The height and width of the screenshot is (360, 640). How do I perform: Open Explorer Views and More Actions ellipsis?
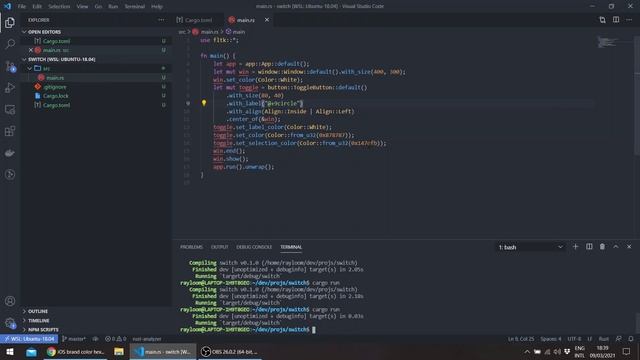161,20
